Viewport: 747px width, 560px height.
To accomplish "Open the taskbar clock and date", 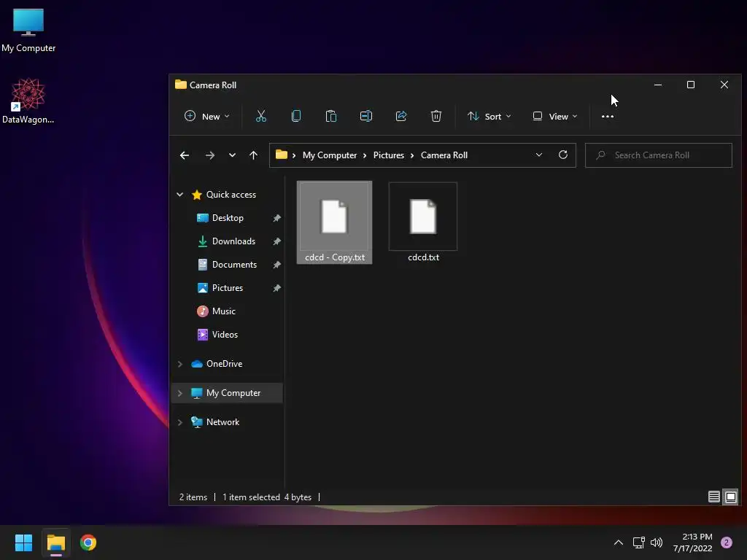I will pyautogui.click(x=692, y=542).
